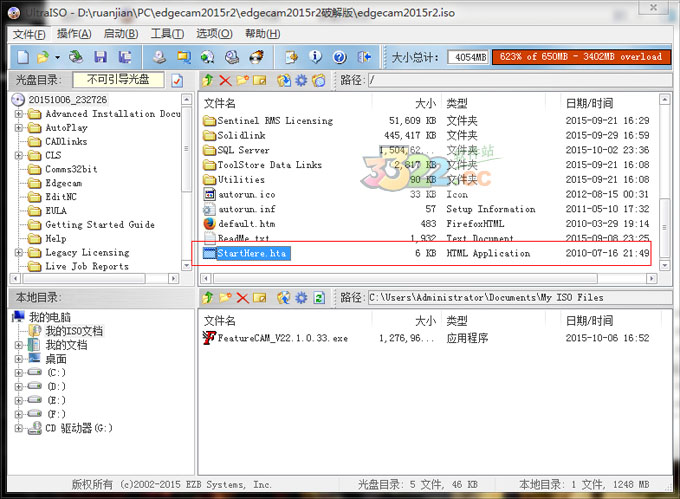Open the 文件(F) menu
This screenshot has height=499, width=680.
(29, 34)
